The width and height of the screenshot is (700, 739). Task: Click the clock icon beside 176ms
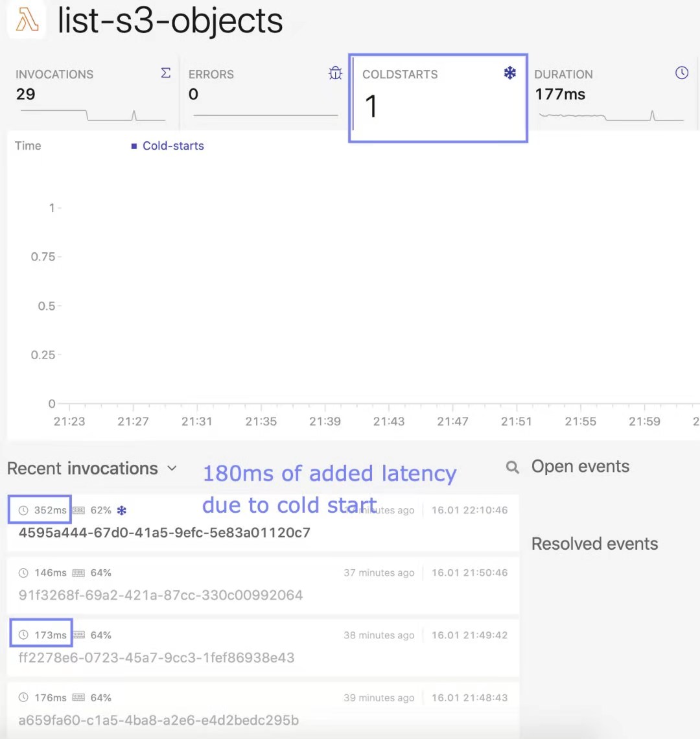pos(23,698)
